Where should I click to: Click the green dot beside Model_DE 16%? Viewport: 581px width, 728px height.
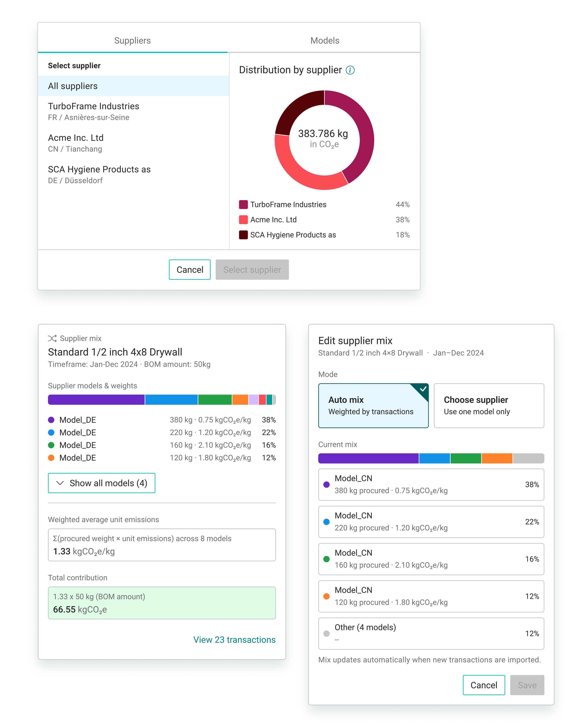[x=51, y=445]
